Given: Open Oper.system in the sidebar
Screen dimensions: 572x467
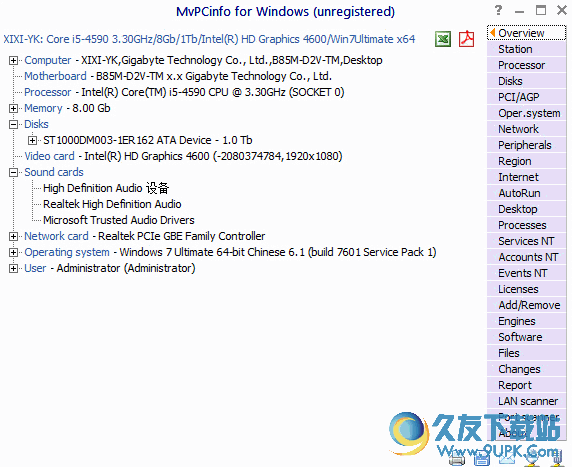Looking at the screenshot, I should pyautogui.click(x=526, y=113).
